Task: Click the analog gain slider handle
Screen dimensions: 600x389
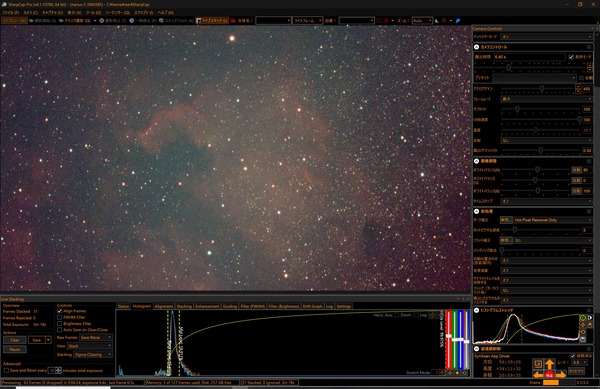Action: pyautogui.click(x=542, y=88)
